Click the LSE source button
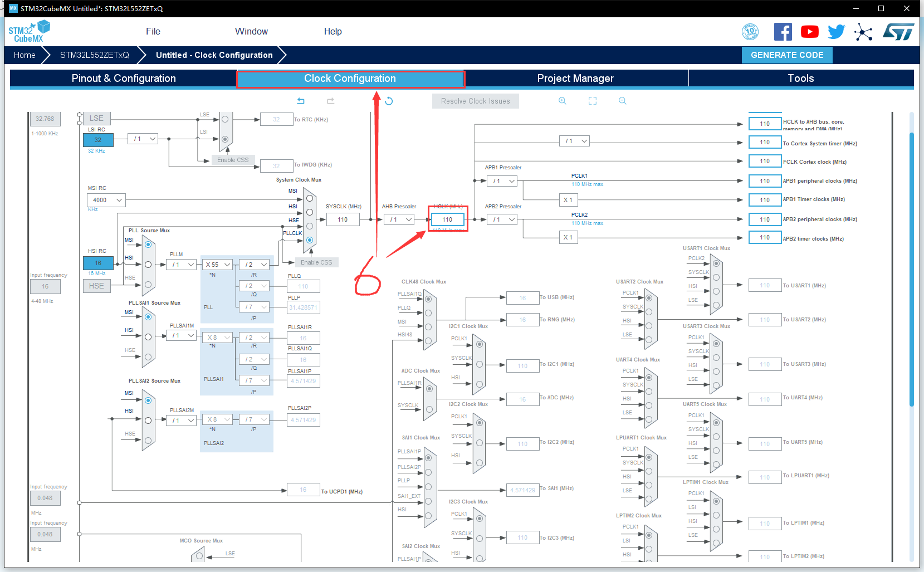Screen dimensions: 924x572 pos(96,118)
